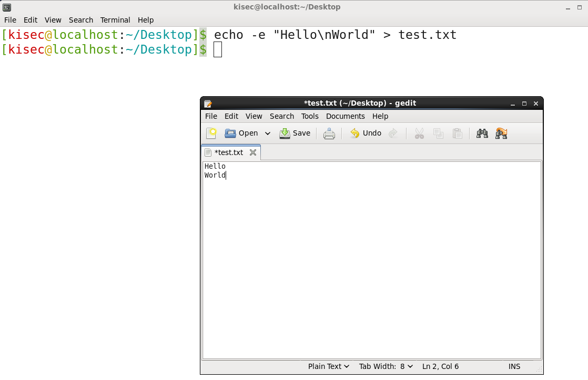Screen dimensions: 588x380
Task: Click the terminal window icon in title bar
Action: pos(7,7)
